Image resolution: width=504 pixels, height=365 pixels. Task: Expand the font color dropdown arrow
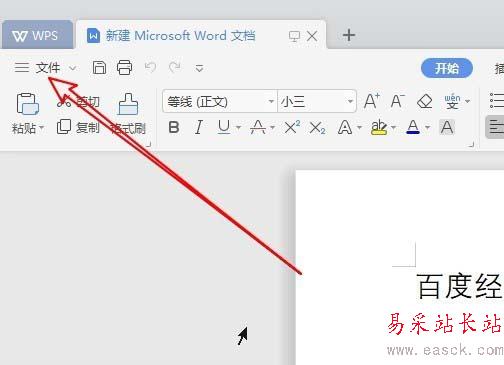(x=427, y=128)
